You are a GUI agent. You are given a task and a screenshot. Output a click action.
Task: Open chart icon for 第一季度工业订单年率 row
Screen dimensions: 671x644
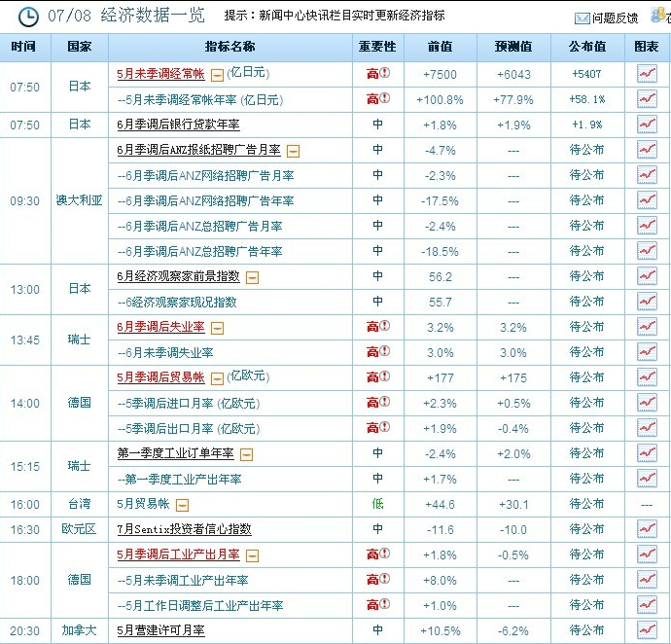647,452
